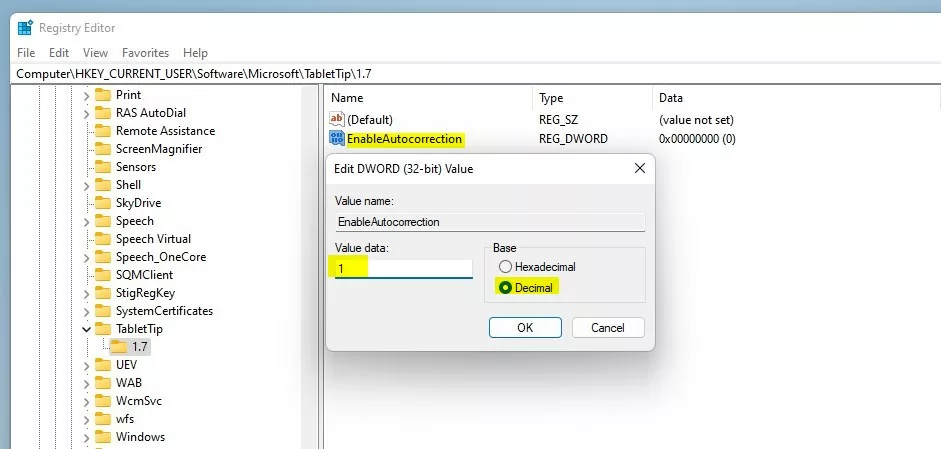This screenshot has height=449, width=941.
Task: Click the REG_DWORD type cell
Action: (x=573, y=139)
